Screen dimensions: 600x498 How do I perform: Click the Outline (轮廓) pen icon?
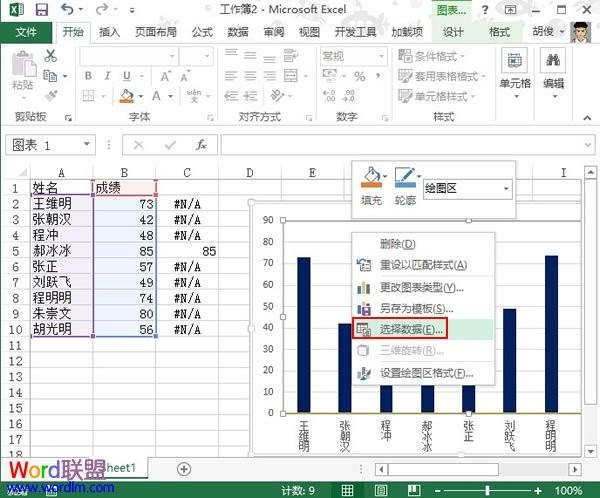coord(404,180)
